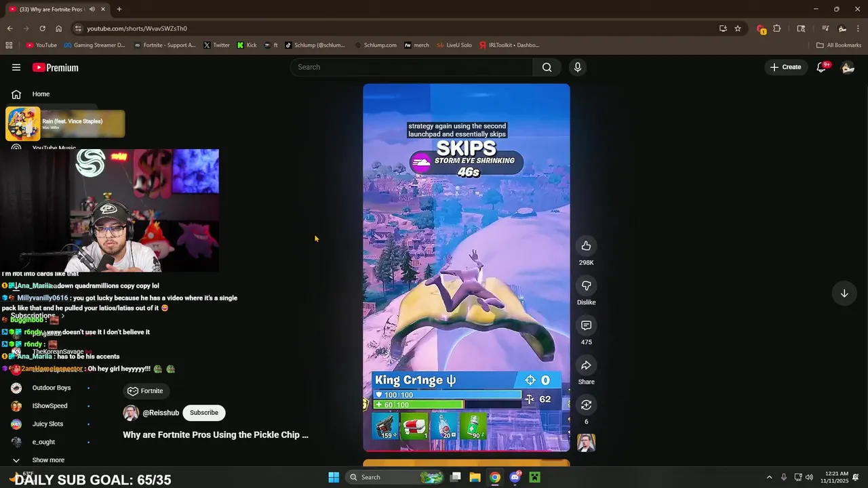Open Windows Start menu
868x488 pixels.
[x=334, y=477]
